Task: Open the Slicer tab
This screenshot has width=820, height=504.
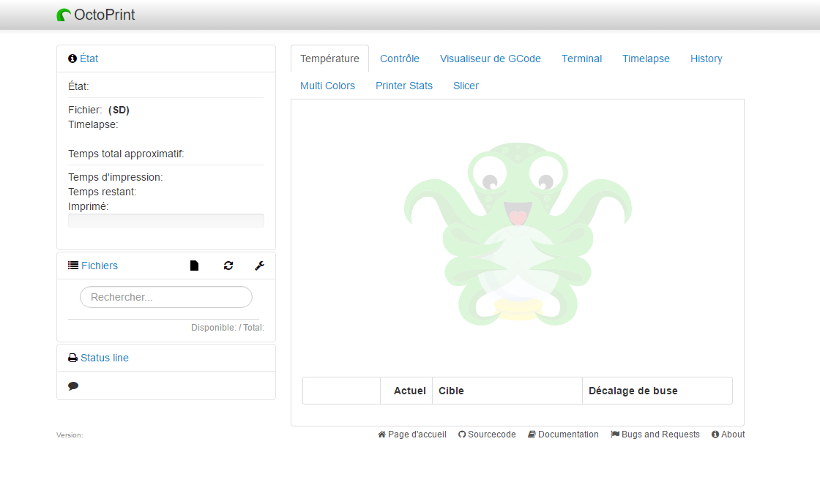Action: coord(466,86)
